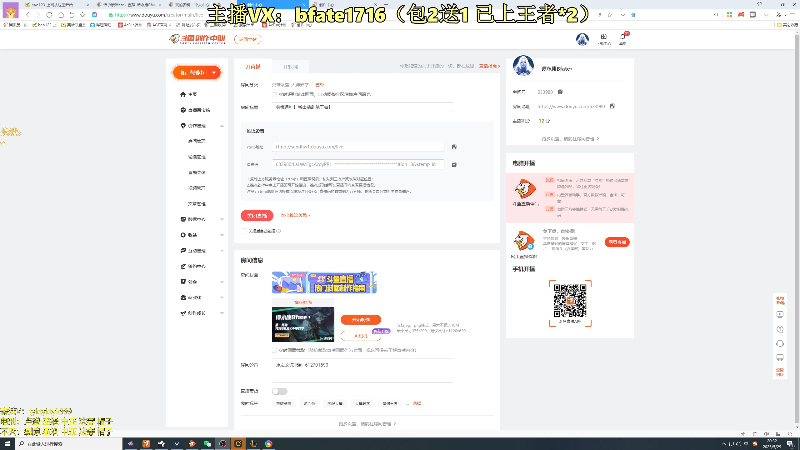Click the orange link beside the red button
The height and width of the screenshot is (450, 800).
point(295,215)
